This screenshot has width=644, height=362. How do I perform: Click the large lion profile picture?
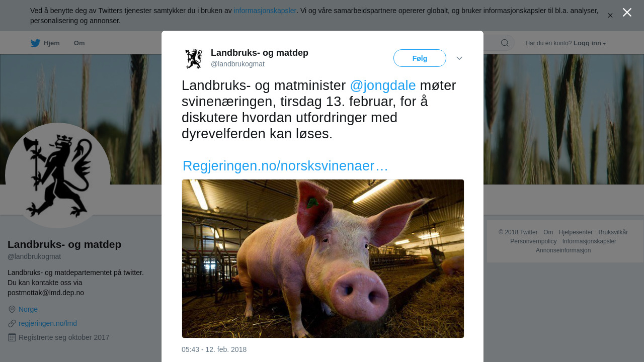click(x=58, y=175)
